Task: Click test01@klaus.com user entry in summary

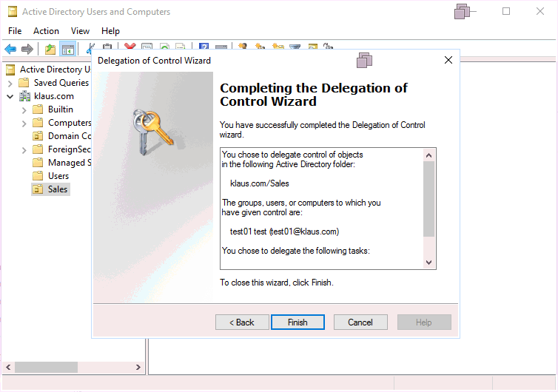Action: (x=284, y=232)
